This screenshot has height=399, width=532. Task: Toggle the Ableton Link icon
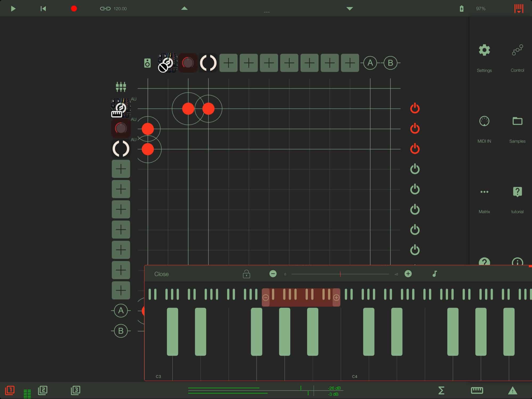(105, 9)
